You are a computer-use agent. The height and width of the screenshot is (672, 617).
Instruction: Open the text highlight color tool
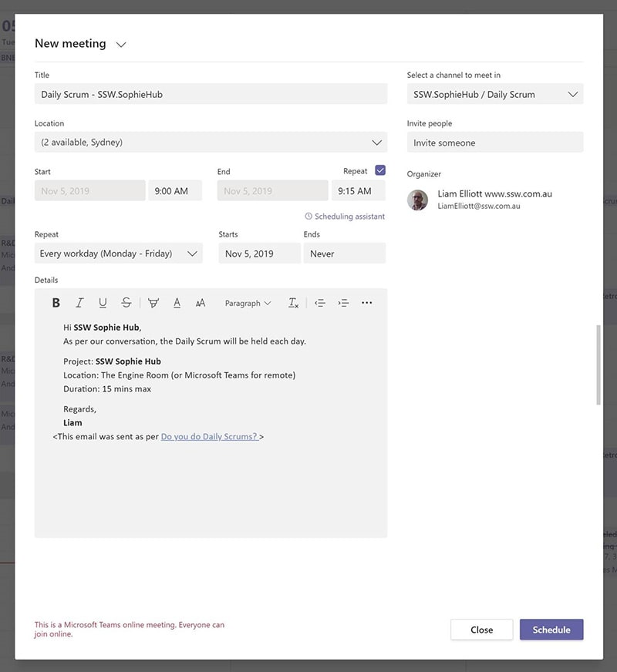[x=153, y=303]
